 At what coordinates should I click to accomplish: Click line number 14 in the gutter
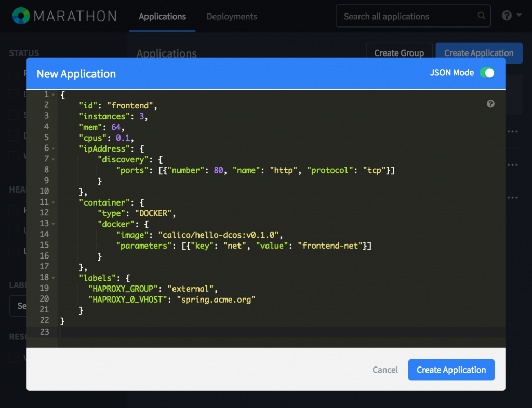tap(44, 234)
